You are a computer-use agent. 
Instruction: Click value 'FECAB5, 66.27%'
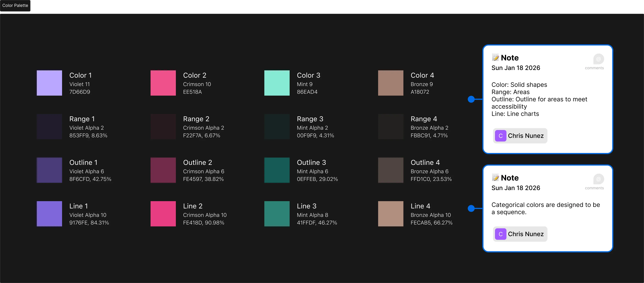pos(432,223)
